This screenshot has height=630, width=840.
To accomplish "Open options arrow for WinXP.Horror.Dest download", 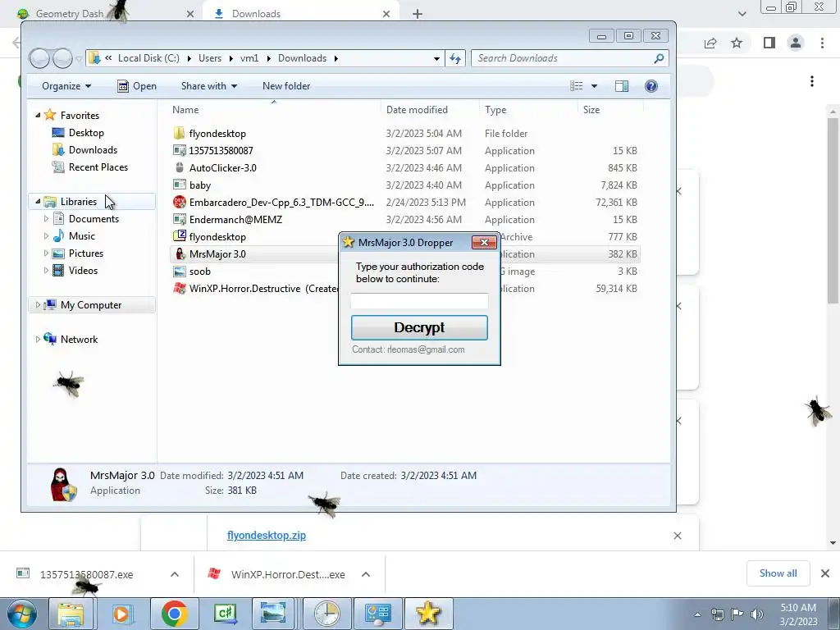I will (366, 574).
